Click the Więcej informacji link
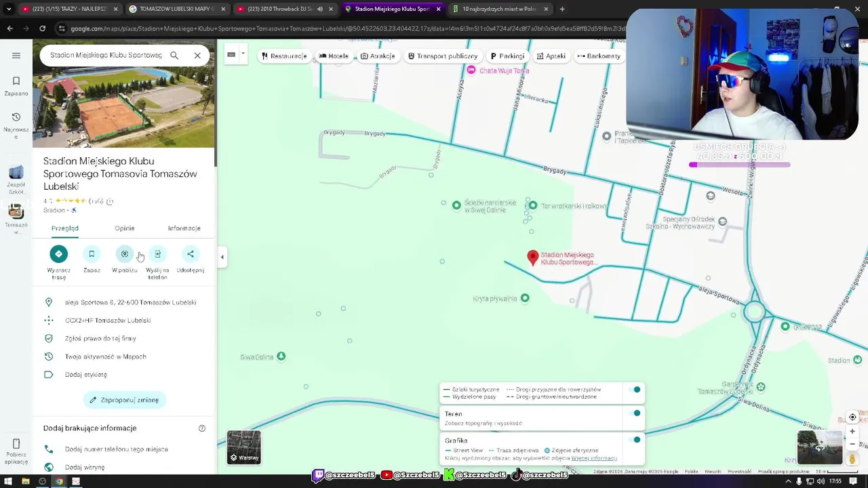 [594, 458]
